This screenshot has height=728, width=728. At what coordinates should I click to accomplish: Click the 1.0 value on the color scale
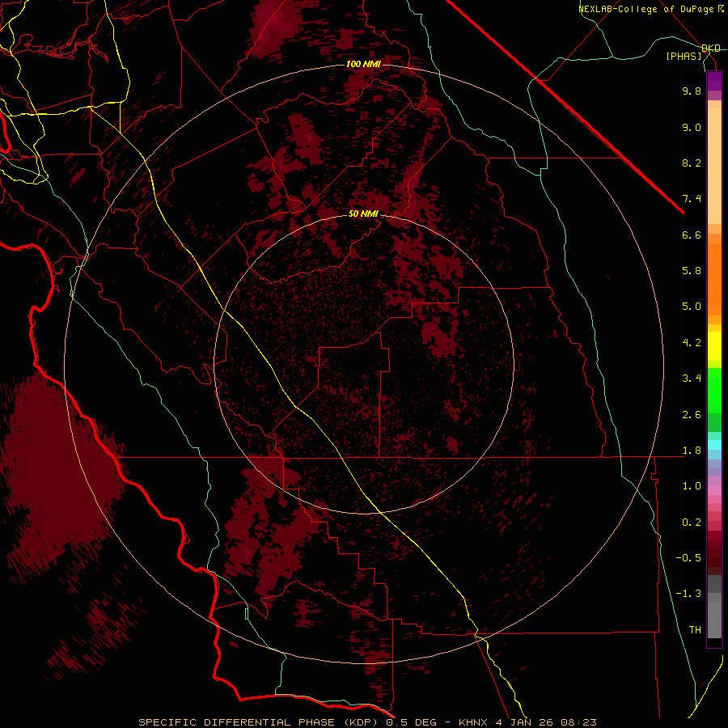point(692,486)
